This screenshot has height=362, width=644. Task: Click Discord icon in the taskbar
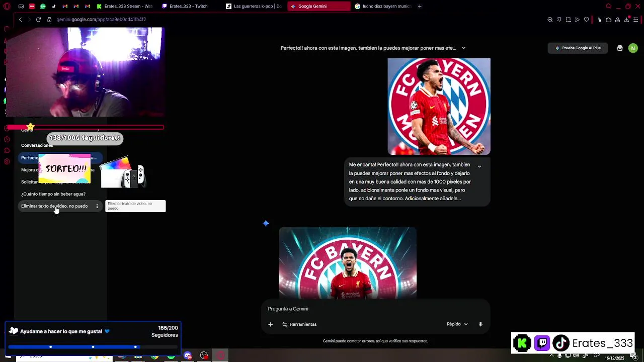tap(188, 356)
